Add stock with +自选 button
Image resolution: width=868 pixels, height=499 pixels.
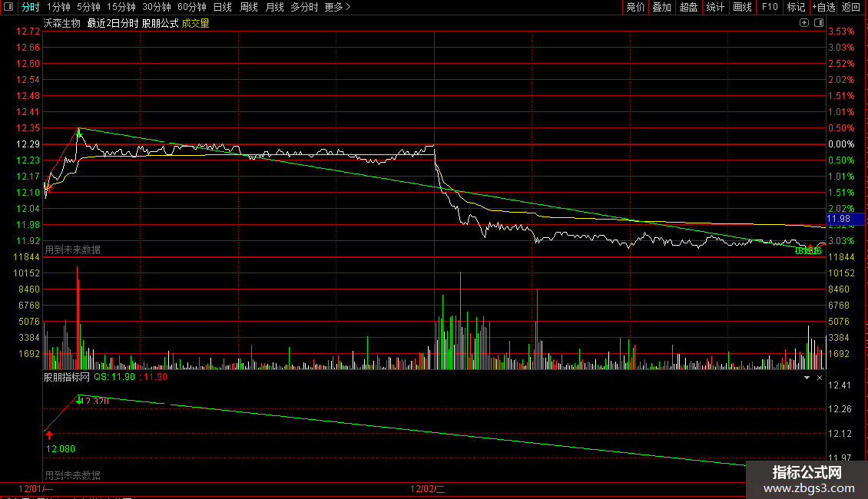823,7
